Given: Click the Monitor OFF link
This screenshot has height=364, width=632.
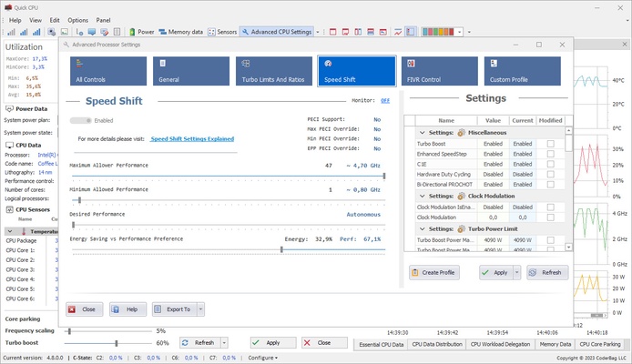Looking at the screenshot, I should click(x=385, y=101).
